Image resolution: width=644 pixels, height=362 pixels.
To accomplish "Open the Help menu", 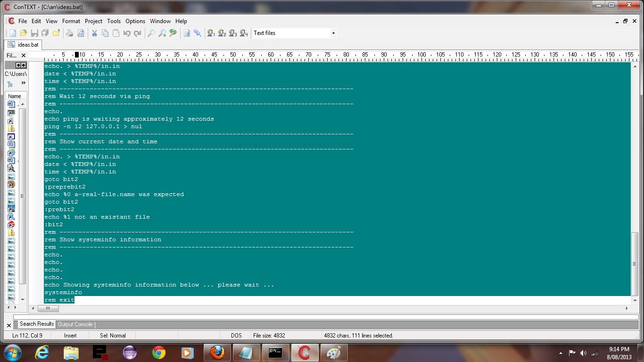I will pyautogui.click(x=181, y=21).
